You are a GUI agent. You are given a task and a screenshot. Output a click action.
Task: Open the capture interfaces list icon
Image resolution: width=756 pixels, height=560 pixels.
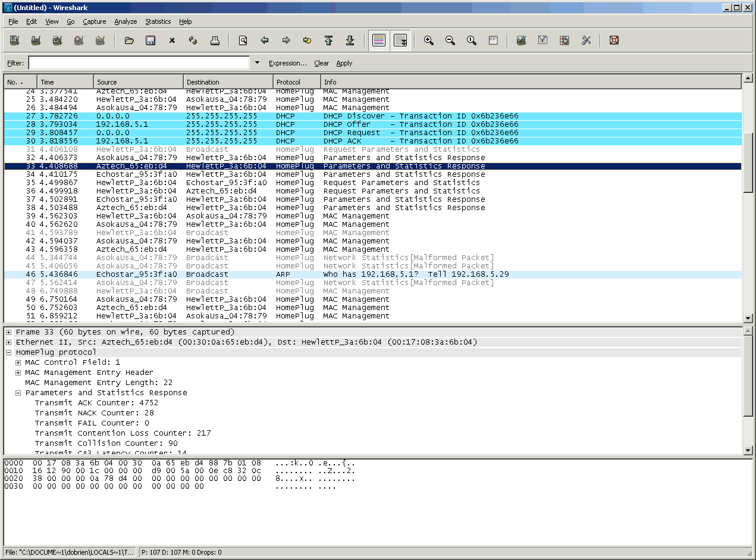coord(15,40)
